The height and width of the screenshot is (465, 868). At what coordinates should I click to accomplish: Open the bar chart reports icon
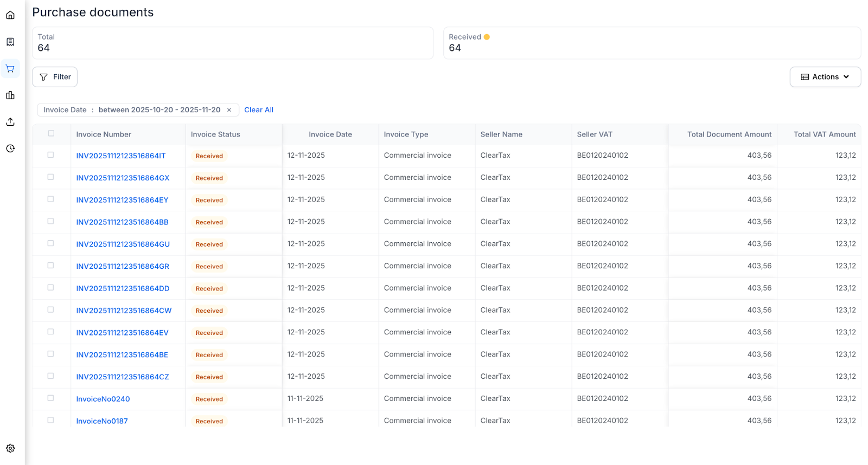click(x=10, y=95)
